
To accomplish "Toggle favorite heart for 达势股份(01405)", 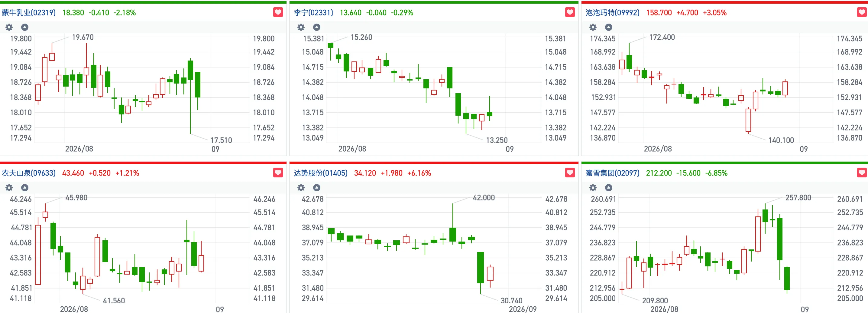I will (x=570, y=173).
